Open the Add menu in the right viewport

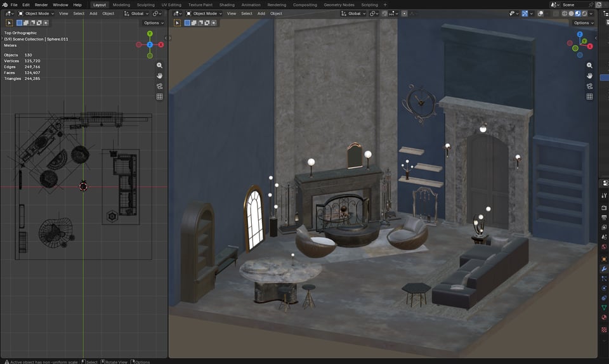(x=261, y=13)
